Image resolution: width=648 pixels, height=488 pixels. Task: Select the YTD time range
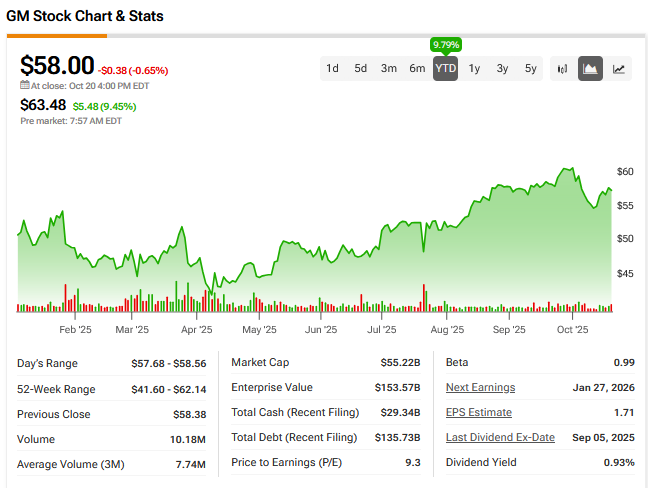coord(445,69)
